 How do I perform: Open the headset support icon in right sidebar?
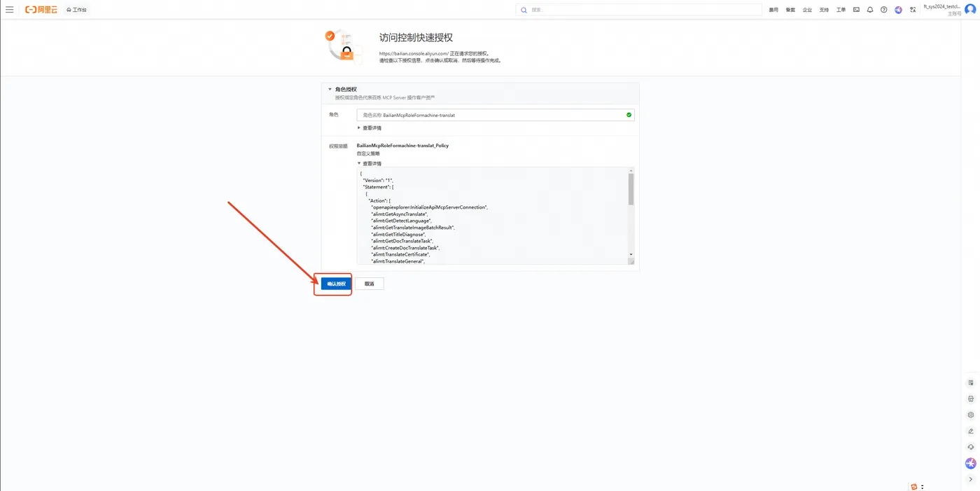970,447
